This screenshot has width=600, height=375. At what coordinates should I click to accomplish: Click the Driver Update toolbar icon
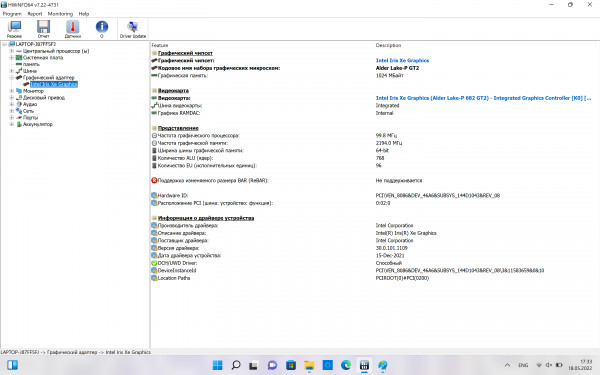(133, 29)
